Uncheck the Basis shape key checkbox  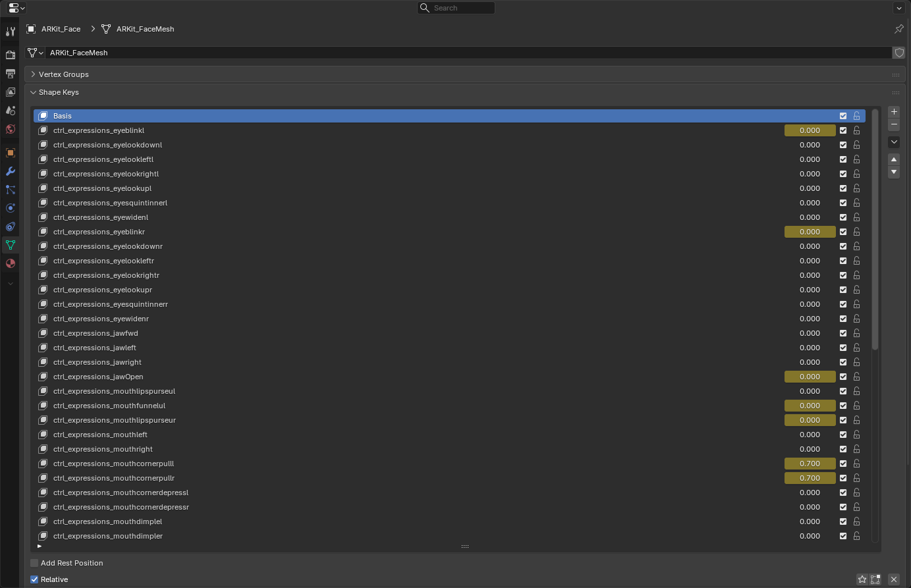coord(843,116)
